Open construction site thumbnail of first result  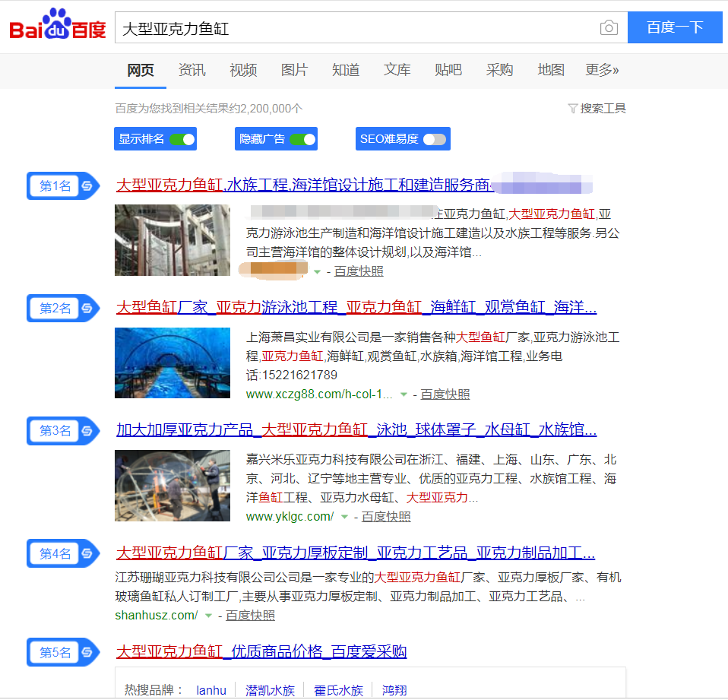(x=173, y=240)
